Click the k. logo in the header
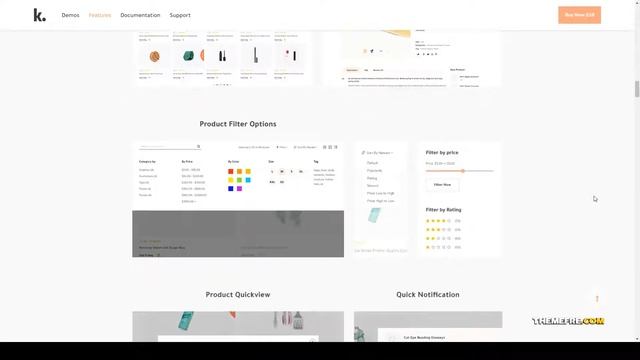 (x=40, y=16)
